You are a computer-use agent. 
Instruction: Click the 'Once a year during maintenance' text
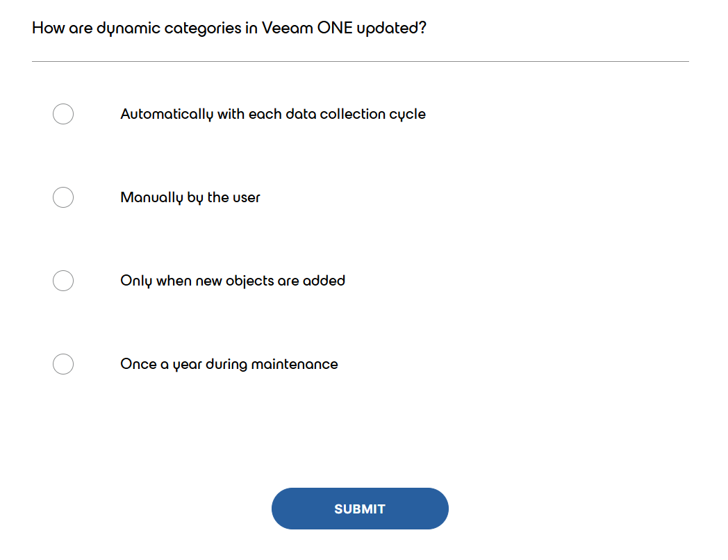pos(229,364)
